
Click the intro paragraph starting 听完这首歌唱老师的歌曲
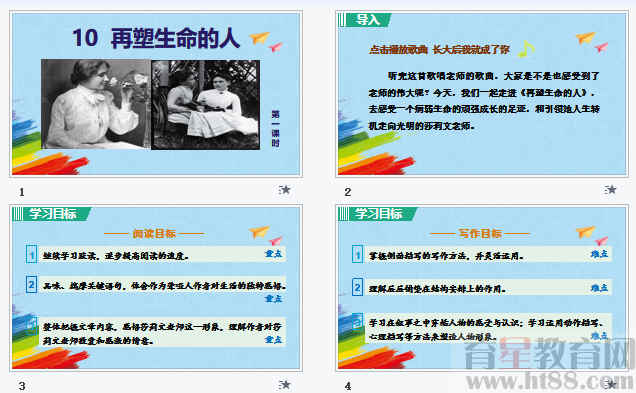tap(483, 101)
